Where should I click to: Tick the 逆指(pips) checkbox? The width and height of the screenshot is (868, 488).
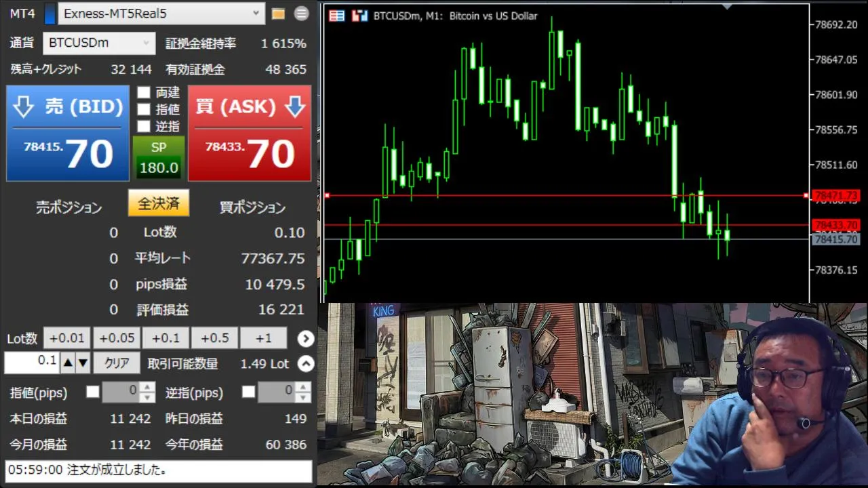[249, 392]
